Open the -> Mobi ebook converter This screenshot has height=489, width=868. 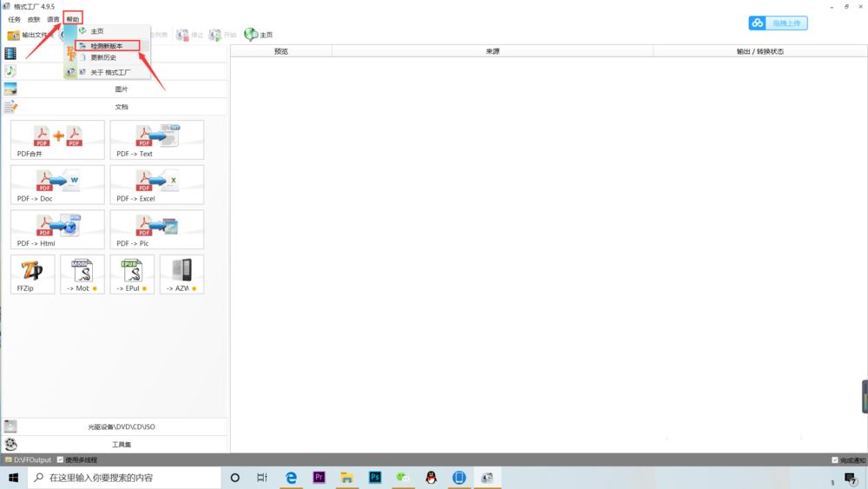click(x=82, y=274)
